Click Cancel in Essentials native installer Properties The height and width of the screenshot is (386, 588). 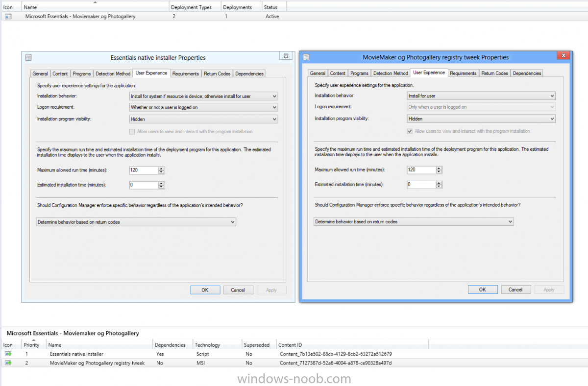(238, 290)
